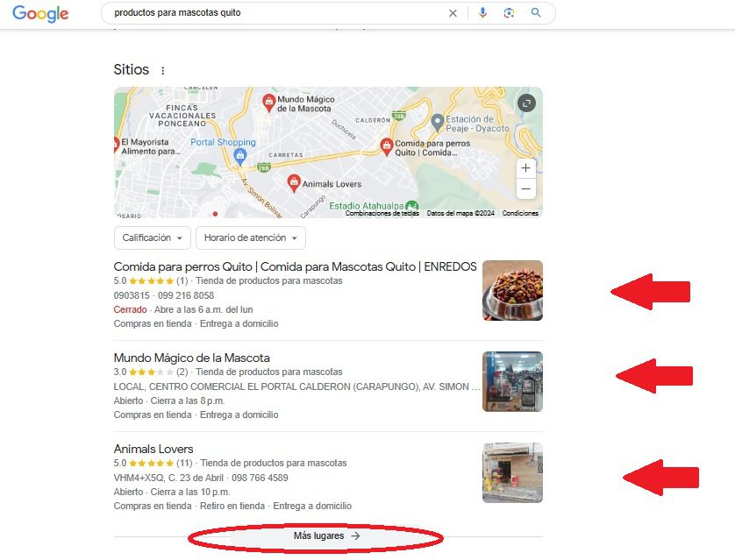The height and width of the screenshot is (560, 735).
Task: Open the Mundo Mágico de la Mascota listing
Action: [192, 358]
